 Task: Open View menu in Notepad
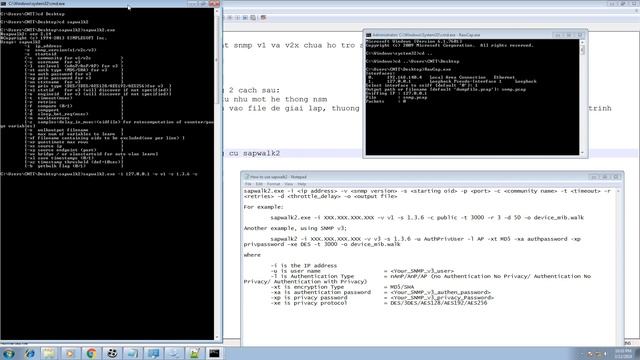tap(289, 184)
